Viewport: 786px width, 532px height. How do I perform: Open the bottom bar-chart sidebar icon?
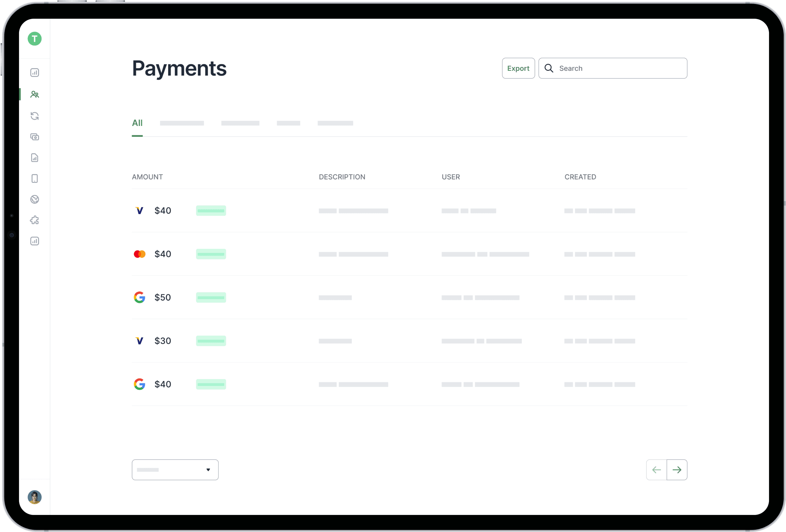pos(34,241)
